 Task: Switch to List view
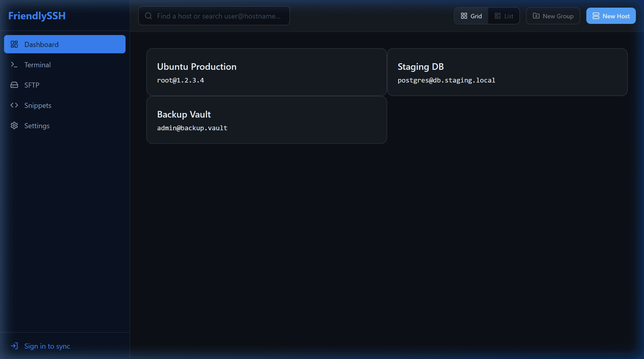504,16
